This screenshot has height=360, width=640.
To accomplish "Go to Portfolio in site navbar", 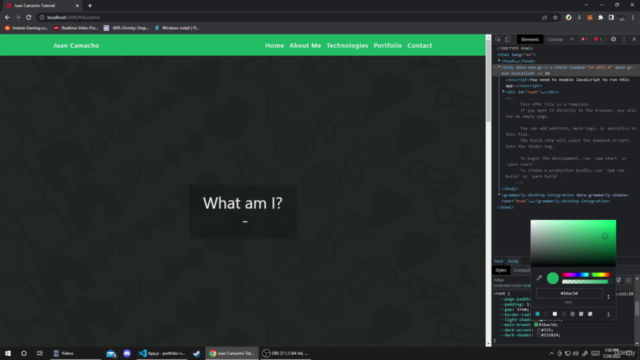I will [387, 45].
